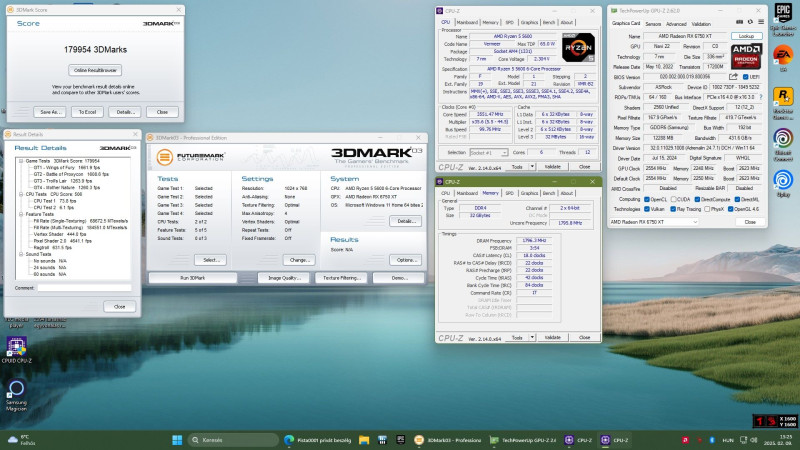Switch to TechPowerUp GPU-Z in the taskbar
The width and height of the screenshot is (800, 450).
(x=523, y=440)
